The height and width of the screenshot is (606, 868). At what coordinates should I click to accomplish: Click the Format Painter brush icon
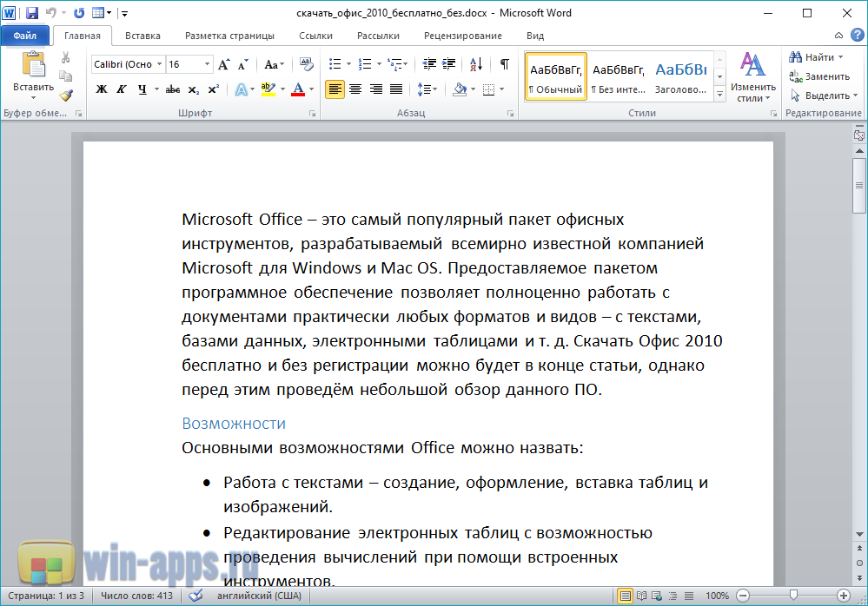[66, 95]
